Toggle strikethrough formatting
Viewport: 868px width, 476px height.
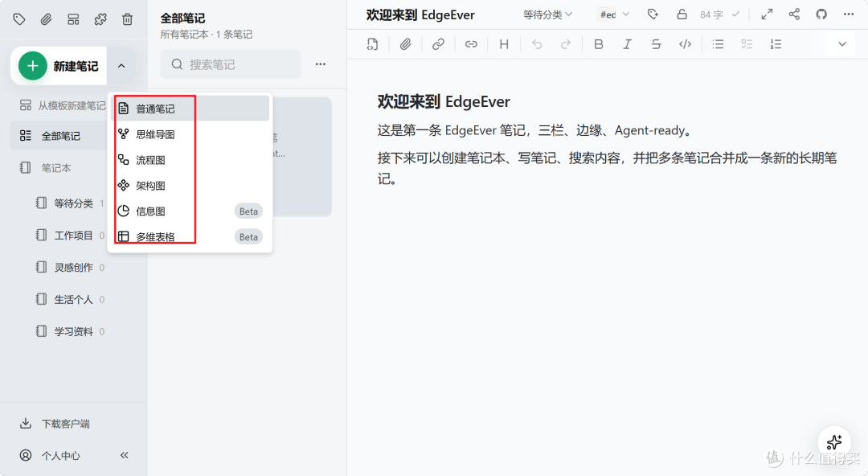pyautogui.click(x=656, y=44)
